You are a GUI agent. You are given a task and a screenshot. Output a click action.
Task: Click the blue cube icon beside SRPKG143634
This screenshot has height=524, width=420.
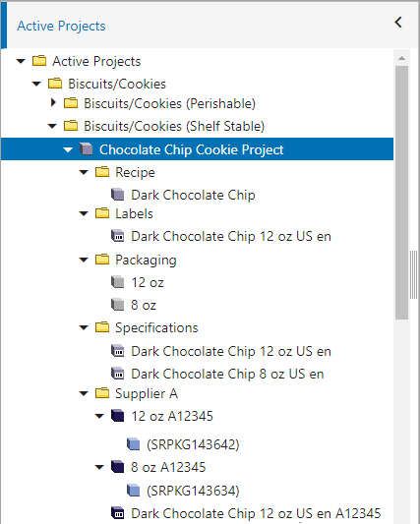[x=134, y=491]
